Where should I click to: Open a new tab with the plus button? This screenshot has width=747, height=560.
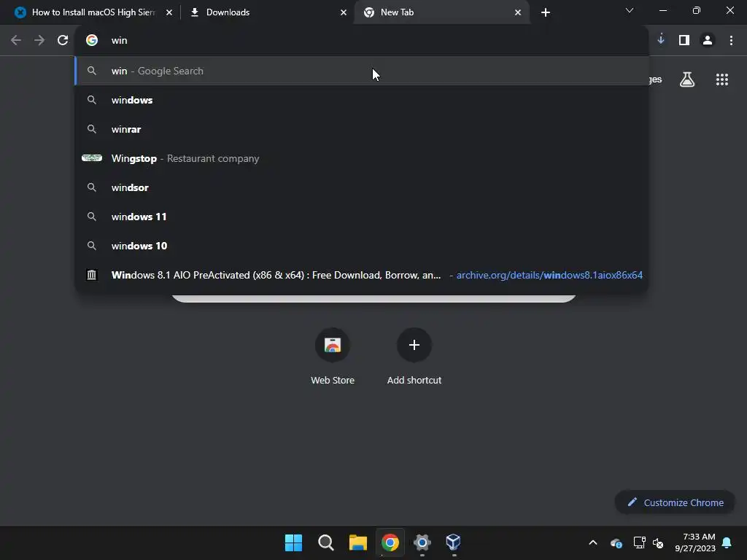click(546, 12)
